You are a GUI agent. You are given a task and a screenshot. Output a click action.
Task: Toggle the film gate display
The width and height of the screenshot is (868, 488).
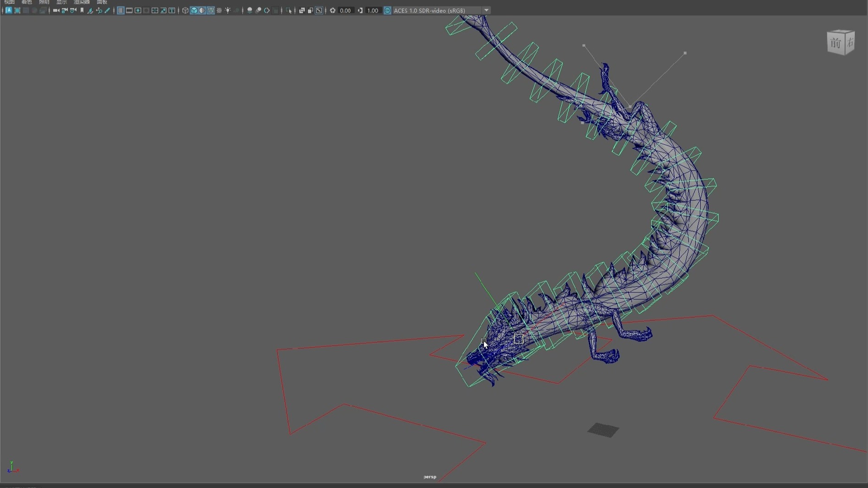[129, 11]
